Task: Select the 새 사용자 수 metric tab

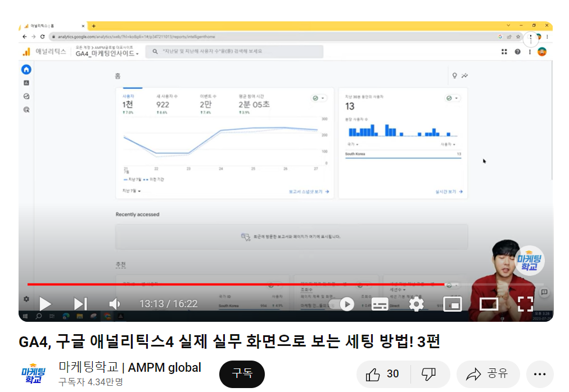Action: 166,104
